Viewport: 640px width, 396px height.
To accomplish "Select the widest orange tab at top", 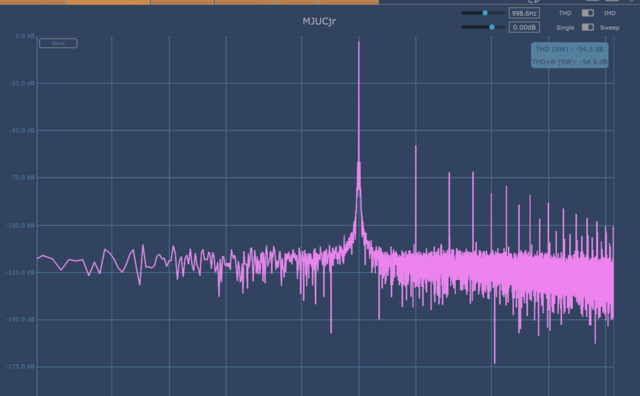I will pos(108,2).
